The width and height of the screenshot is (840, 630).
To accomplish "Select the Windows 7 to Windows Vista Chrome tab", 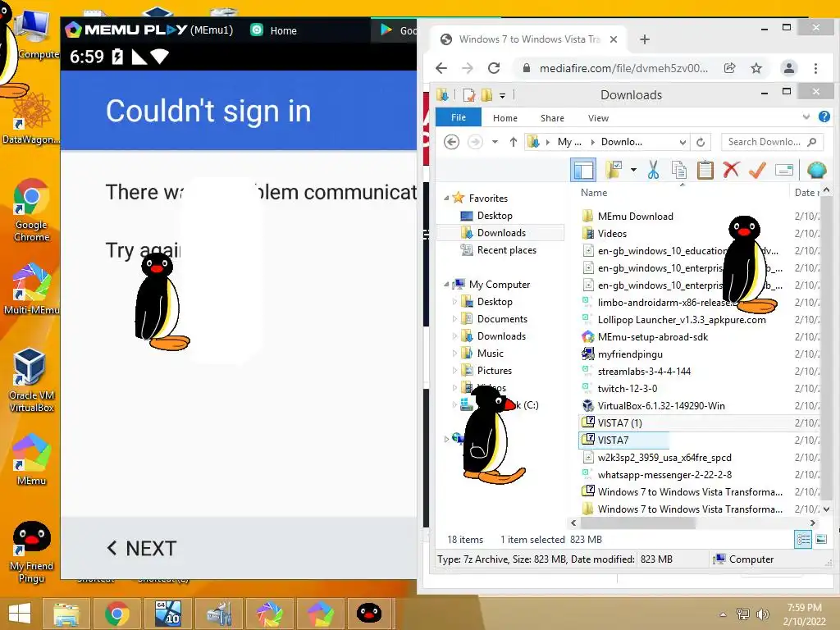I will pos(527,39).
